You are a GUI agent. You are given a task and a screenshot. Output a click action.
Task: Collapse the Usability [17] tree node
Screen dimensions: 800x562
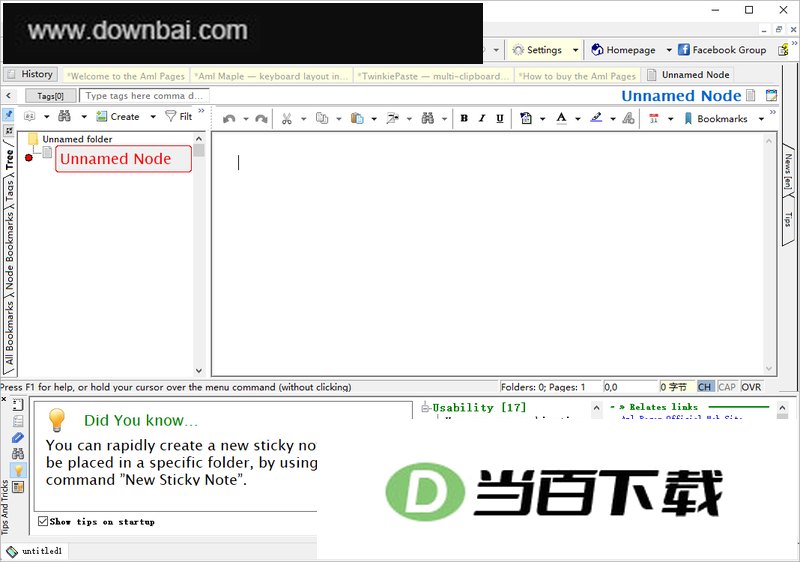click(424, 407)
